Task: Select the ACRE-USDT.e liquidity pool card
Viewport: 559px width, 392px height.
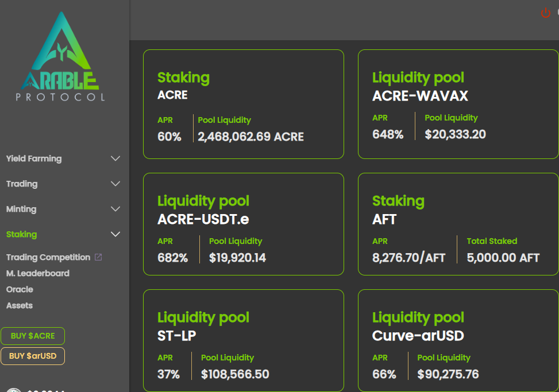Action: pyautogui.click(x=244, y=224)
